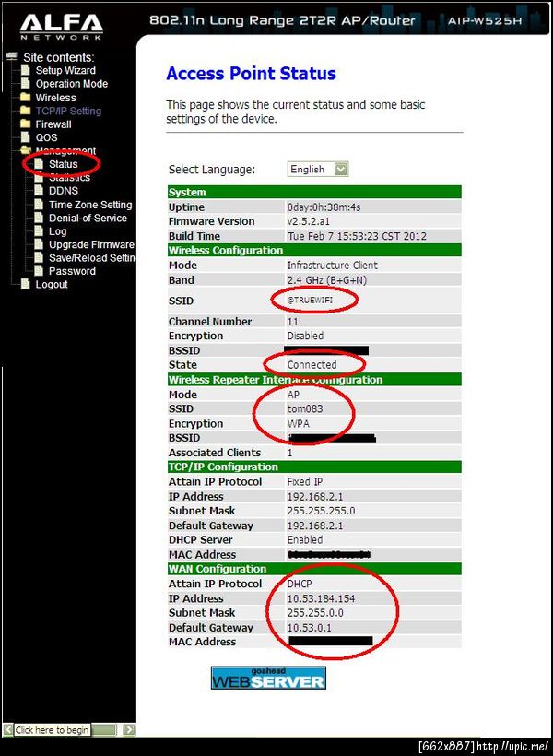Click the State value Connected
The image size is (553, 756).
pyautogui.click(x=312, y=365)
